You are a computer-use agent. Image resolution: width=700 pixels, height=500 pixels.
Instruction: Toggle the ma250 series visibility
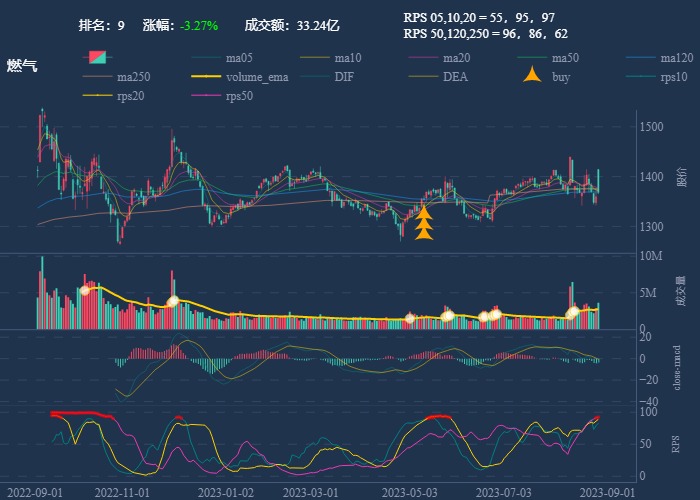pyautogui.click(x=131, y=77)
